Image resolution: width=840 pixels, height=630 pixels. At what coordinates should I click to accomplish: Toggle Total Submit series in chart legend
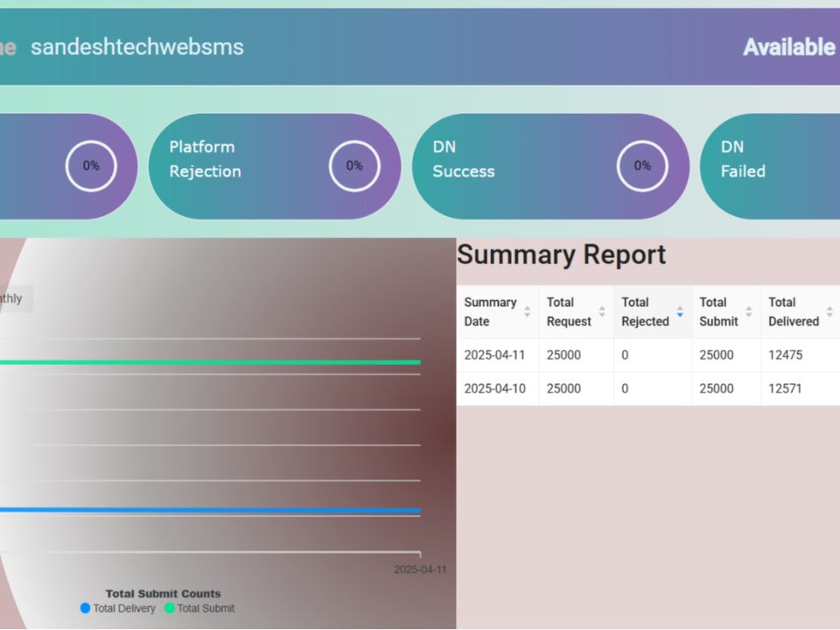click(x=199, y=608)
